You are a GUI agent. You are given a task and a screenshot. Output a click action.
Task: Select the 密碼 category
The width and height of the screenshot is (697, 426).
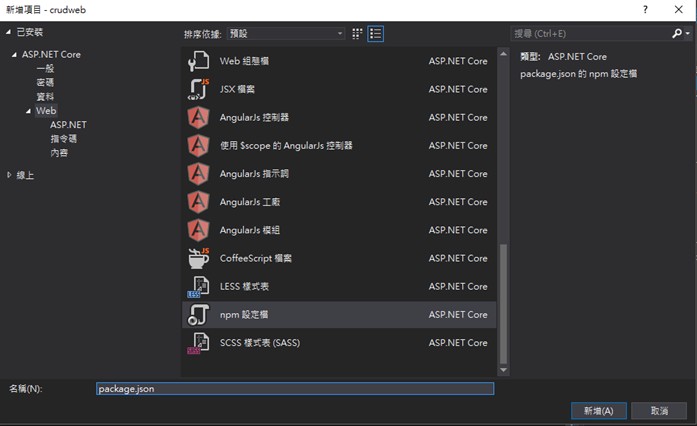45,83
